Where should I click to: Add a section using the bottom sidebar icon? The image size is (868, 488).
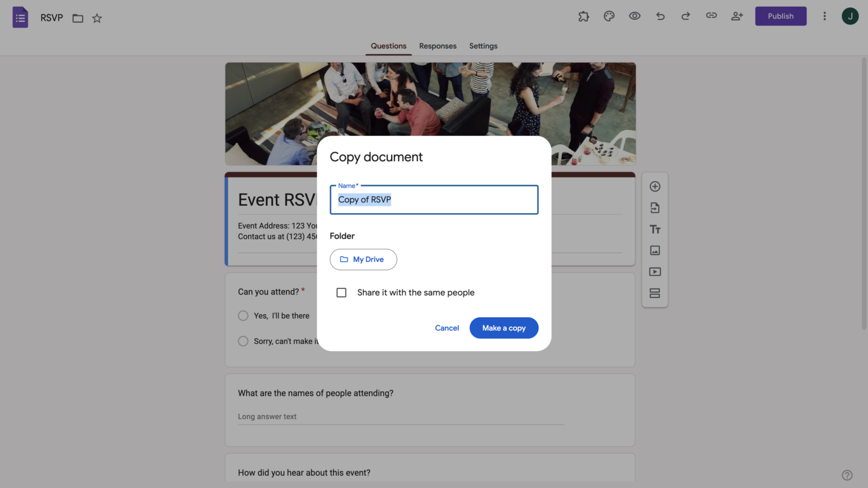point(655,293)
